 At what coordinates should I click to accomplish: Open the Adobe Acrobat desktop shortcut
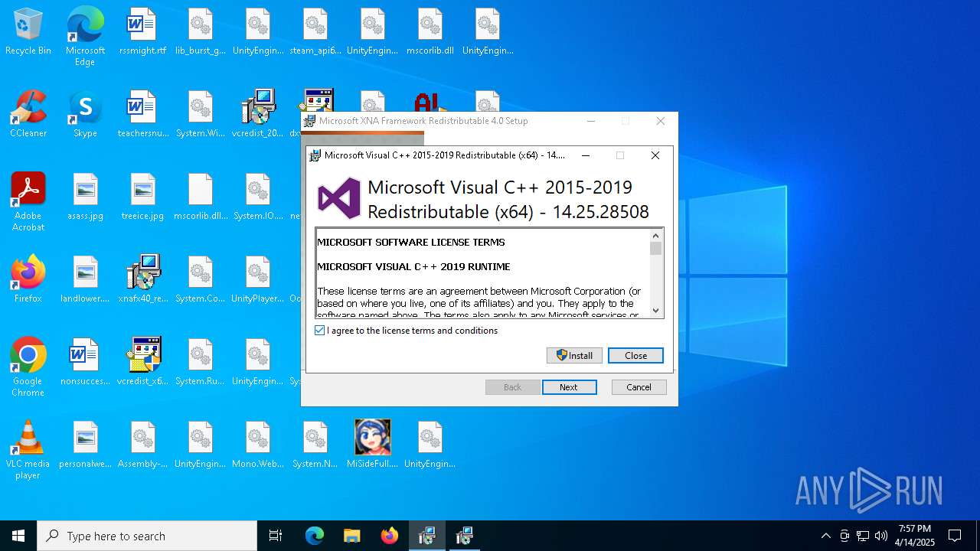click(28, 202)
